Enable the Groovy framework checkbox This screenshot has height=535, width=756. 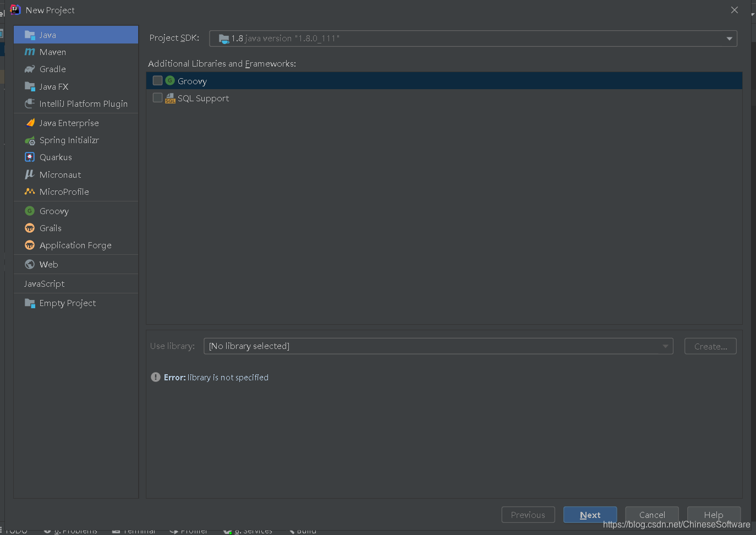[x=157, y=80]
